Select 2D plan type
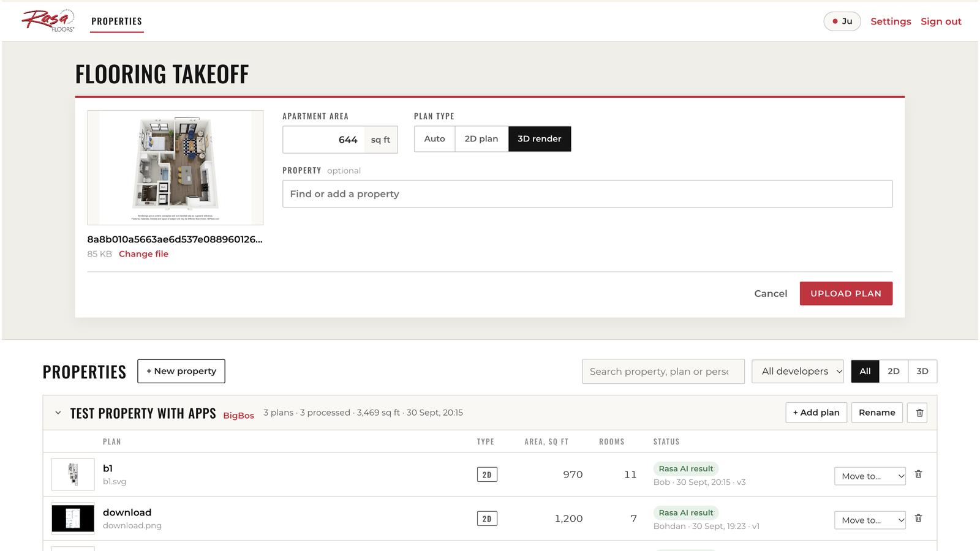The width and height of the screenshot is (980, 551). (481, 139)
